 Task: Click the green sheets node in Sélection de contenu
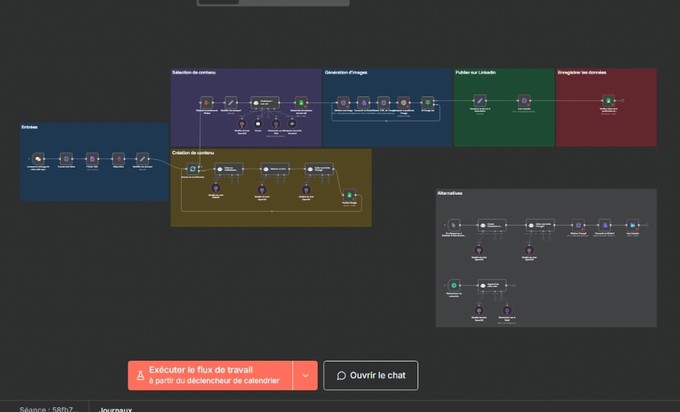301,103
